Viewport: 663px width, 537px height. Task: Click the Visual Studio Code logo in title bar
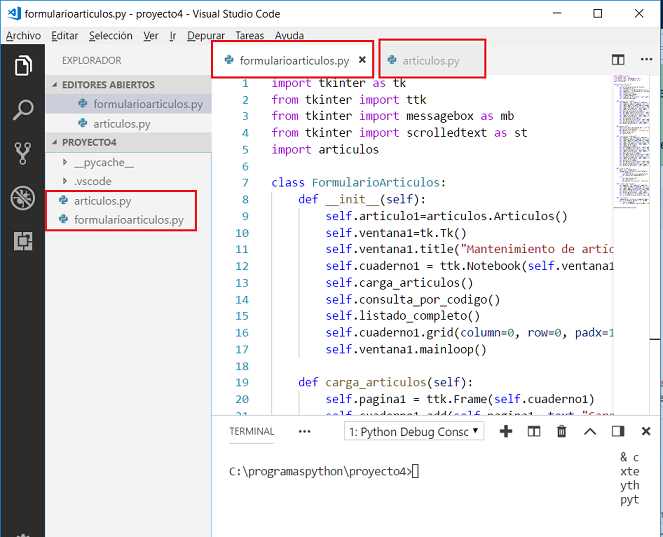coord(14,14)
